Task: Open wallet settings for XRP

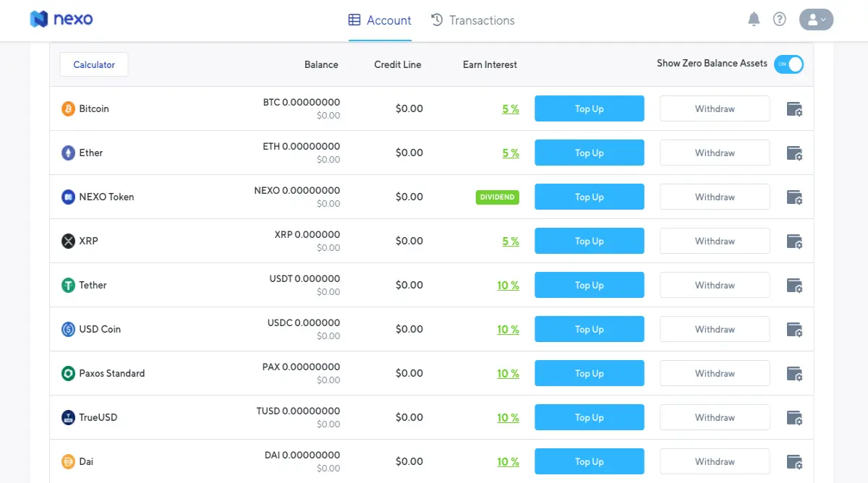Action: click(x=794, y=241)
